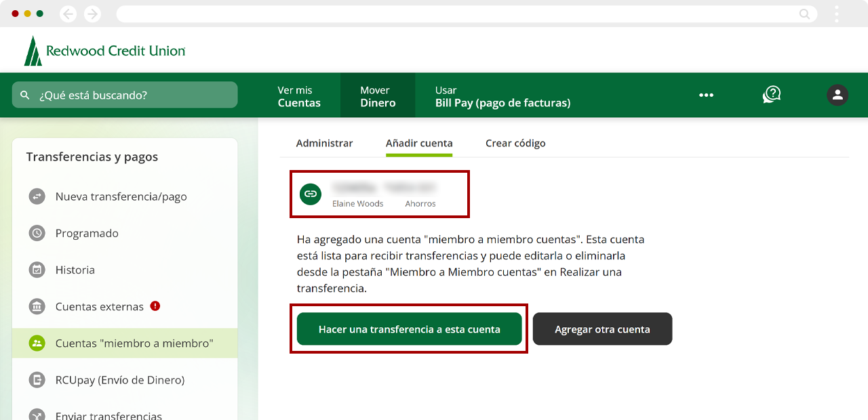This screenshot has height=420, width=868.
Task: Click the browser forward arrow
Action: 92,14
